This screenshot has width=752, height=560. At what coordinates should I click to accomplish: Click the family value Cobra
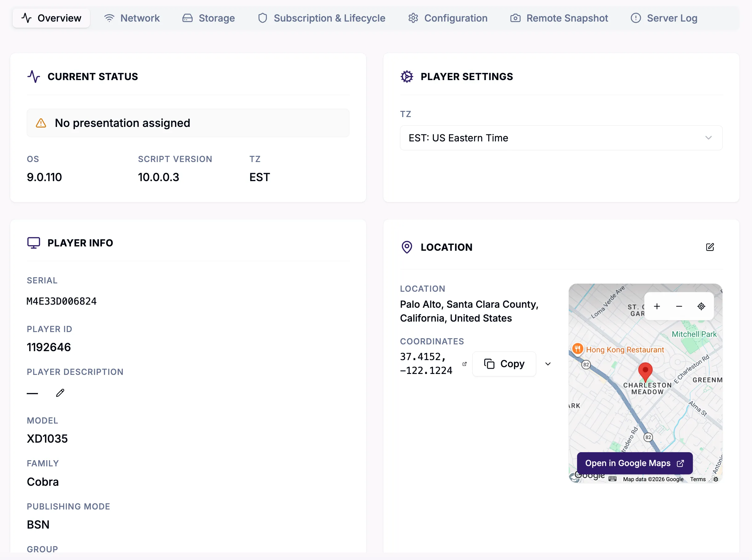click(x=43, y=482)
